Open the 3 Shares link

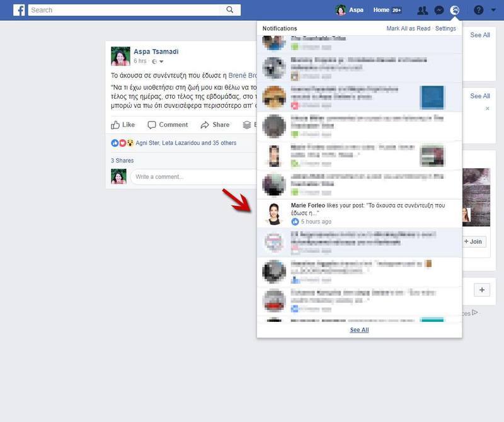click(x=122, y=161)
